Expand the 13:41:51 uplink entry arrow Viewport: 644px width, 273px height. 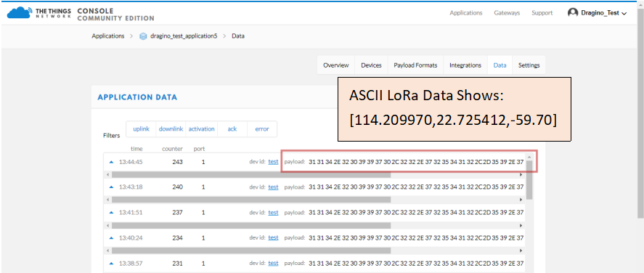pyautogui.click(x=111, y=212)
